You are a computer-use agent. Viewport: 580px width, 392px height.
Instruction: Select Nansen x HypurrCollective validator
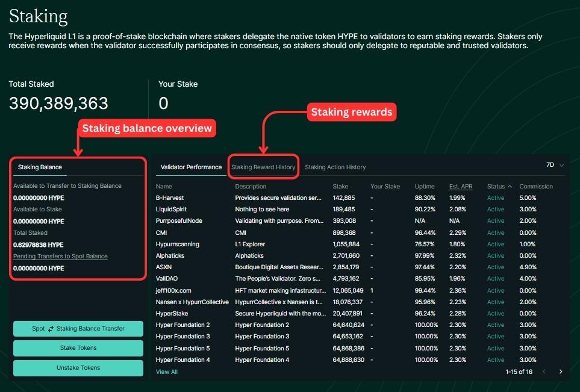[x=192, y=302]
